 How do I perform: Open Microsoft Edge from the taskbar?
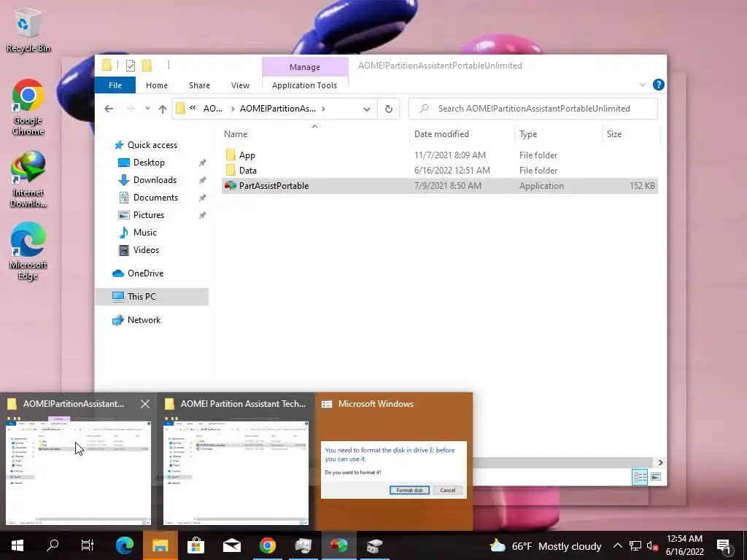(125, 545)
